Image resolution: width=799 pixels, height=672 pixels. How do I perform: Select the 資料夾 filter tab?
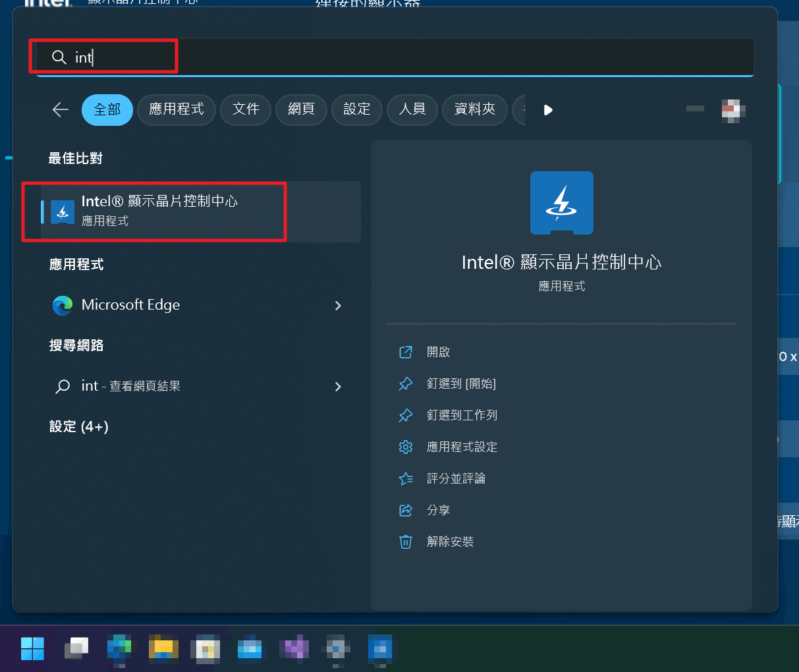pos(475,109)
